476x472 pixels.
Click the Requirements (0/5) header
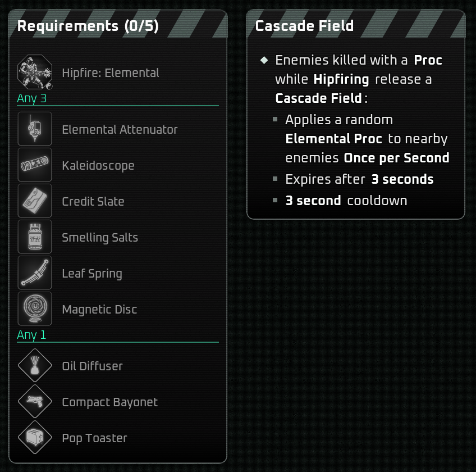88,26
